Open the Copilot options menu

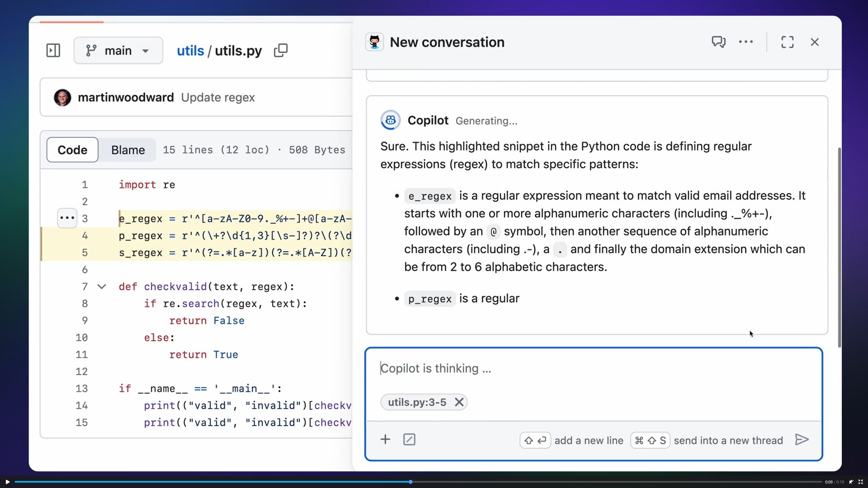click(745, 42)
